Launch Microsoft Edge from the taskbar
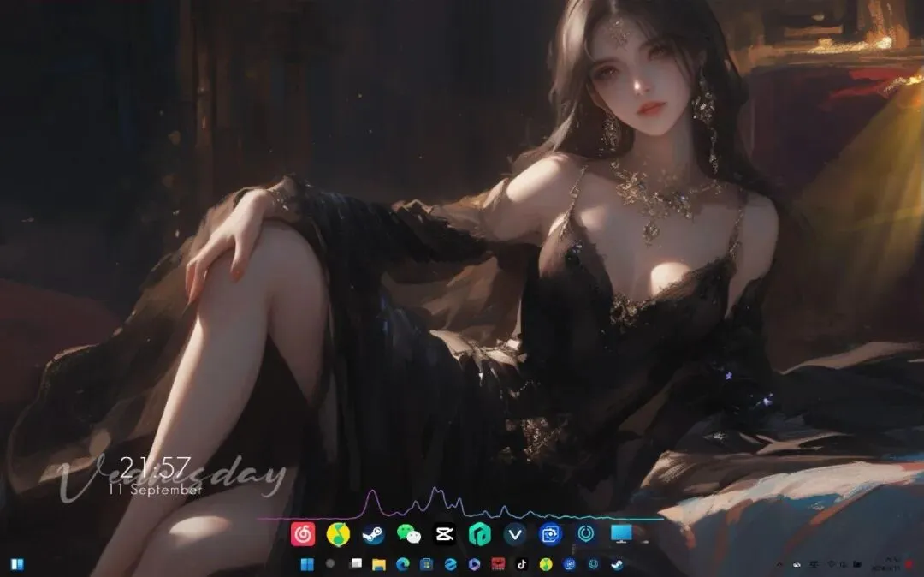The image size is (924, 577). click(x=402, y=565)
